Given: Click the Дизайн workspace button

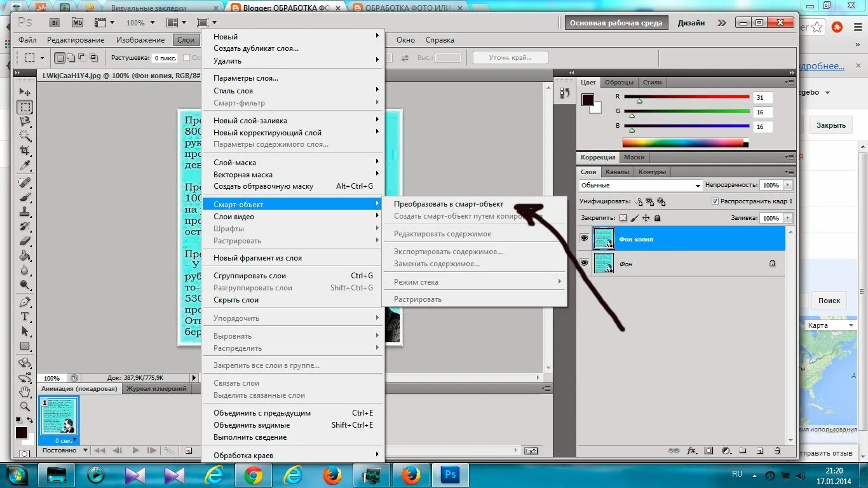Looking at the screenshot, I should [691, 23].
